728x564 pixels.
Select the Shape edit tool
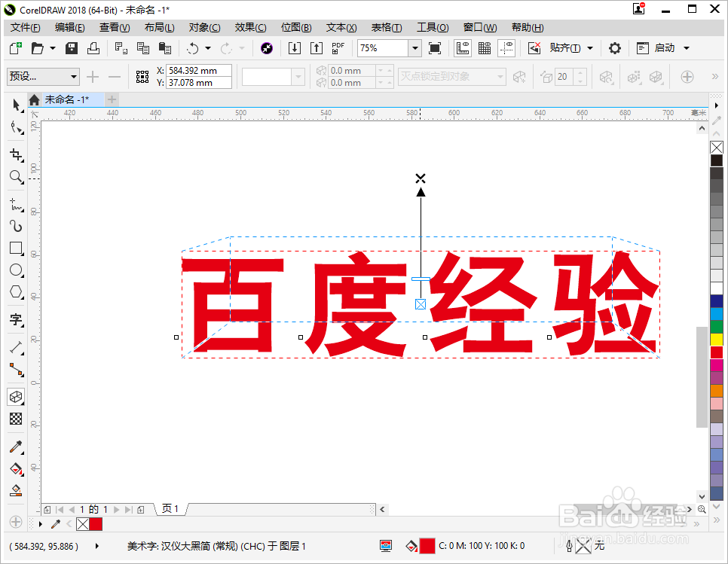click(x=17, y=128)
